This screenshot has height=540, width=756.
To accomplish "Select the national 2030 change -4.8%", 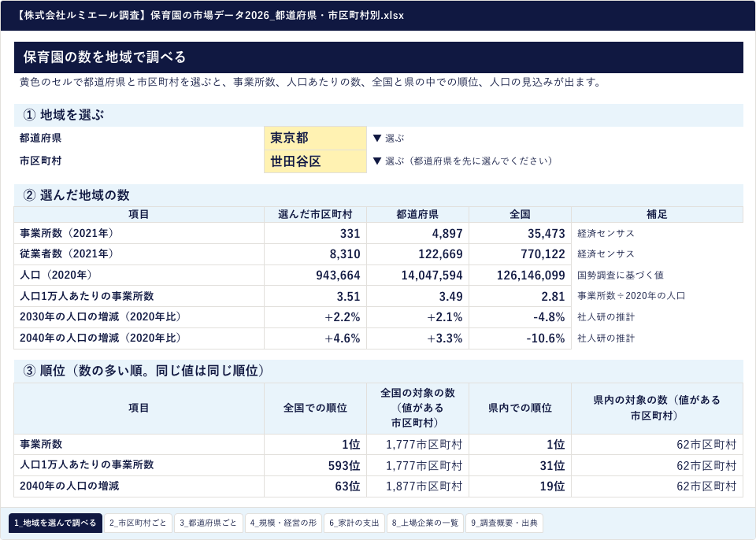I will click(521, 317).
